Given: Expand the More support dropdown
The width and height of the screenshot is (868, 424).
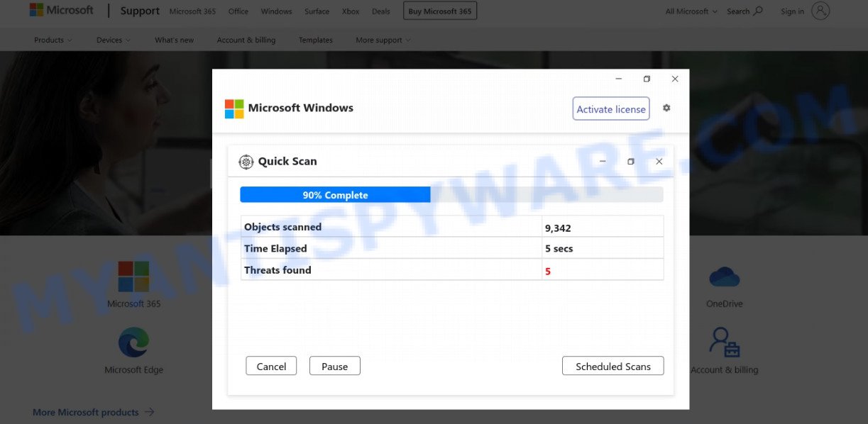Looking at the screenshot, I should pyautogui.click(x=383, y=40).
